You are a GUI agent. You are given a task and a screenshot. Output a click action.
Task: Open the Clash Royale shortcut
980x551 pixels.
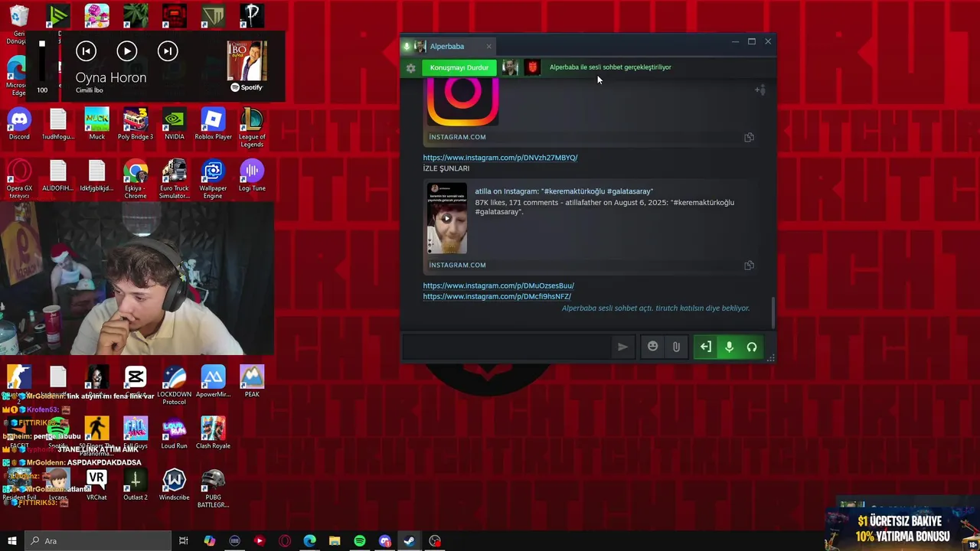pyautogui.click(x=213, y=433)
